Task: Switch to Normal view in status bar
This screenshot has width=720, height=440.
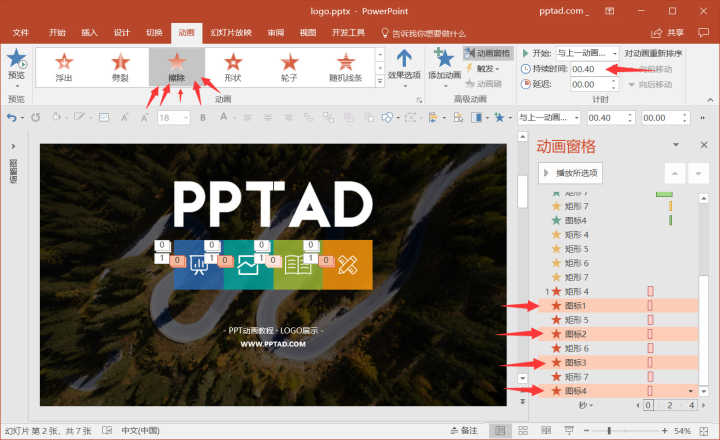Action: click(x=500, y=430)
